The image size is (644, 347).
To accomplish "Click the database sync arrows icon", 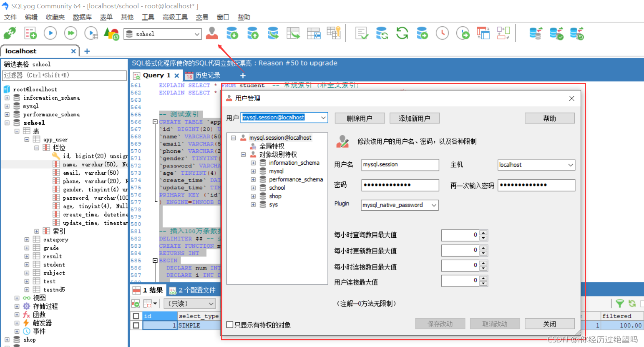I will (x=382, y=33).
